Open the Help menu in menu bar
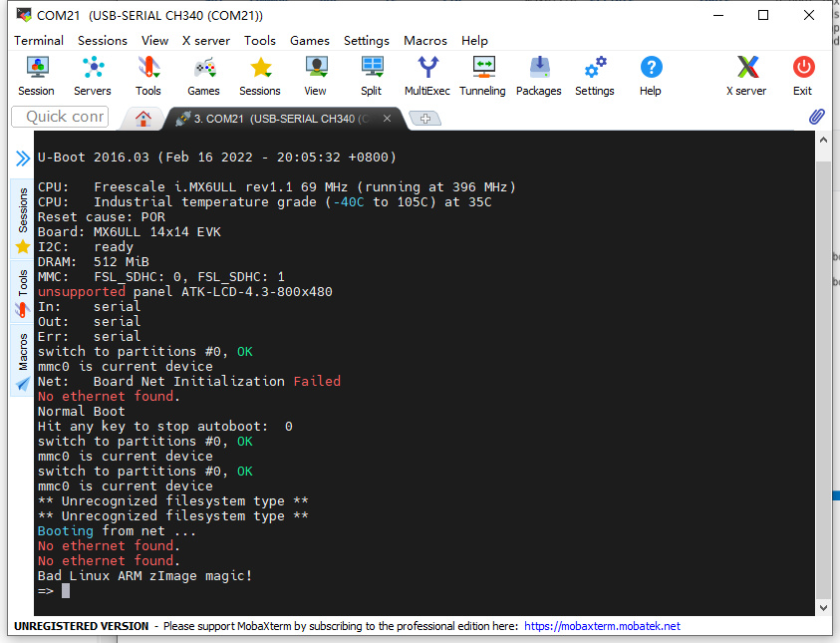840x643 pixels. click(474, 41)
